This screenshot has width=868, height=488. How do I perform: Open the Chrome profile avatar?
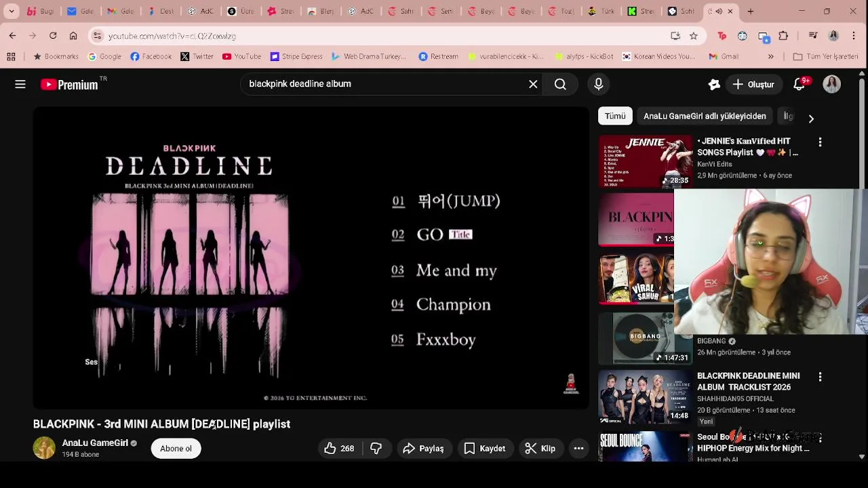833,36
